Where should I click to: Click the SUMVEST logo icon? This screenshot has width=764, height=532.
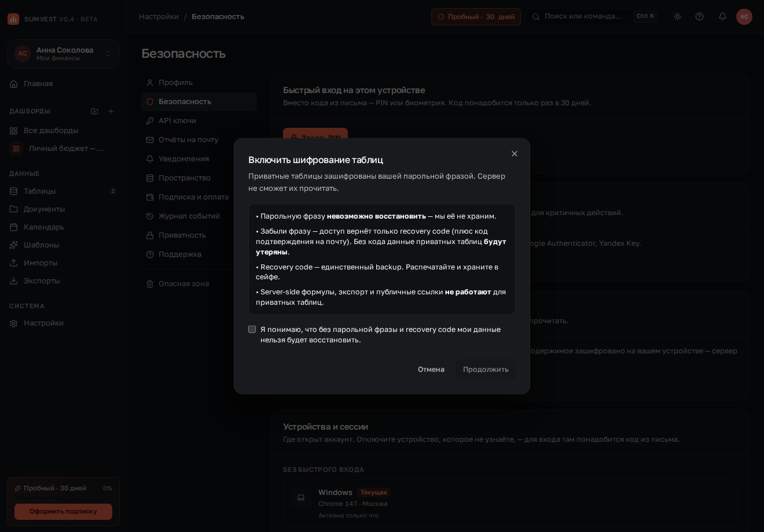[13, 19]
